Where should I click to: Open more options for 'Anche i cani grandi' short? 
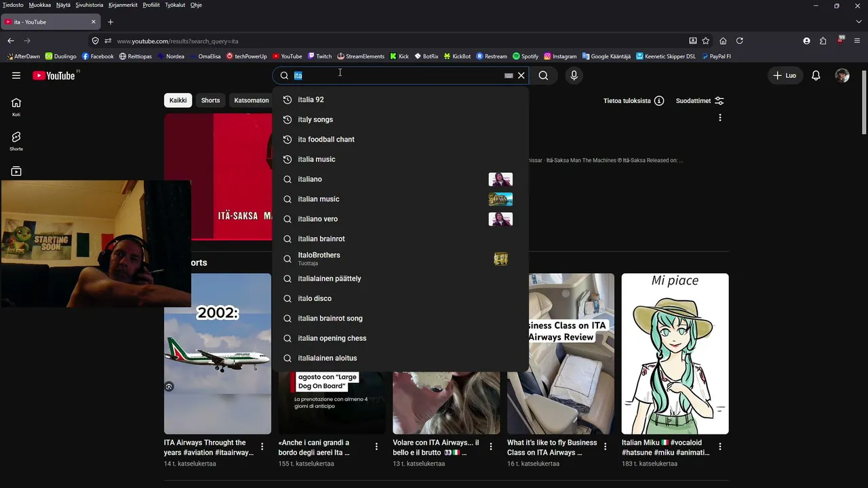click(376, 447)
